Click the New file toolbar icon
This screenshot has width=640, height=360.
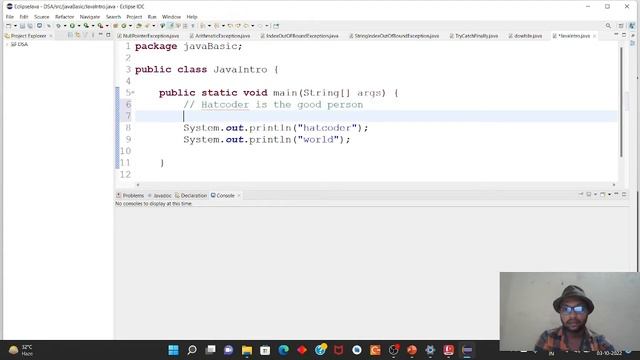point(9,26)
